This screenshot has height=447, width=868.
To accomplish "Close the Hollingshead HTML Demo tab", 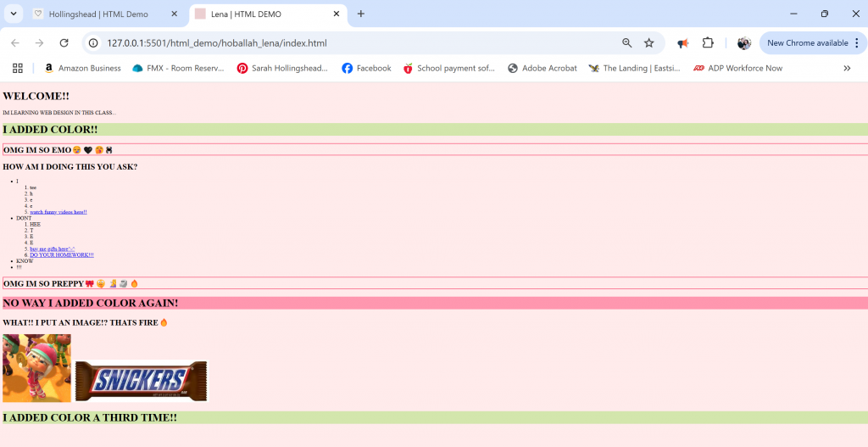I will pos(175,14).
